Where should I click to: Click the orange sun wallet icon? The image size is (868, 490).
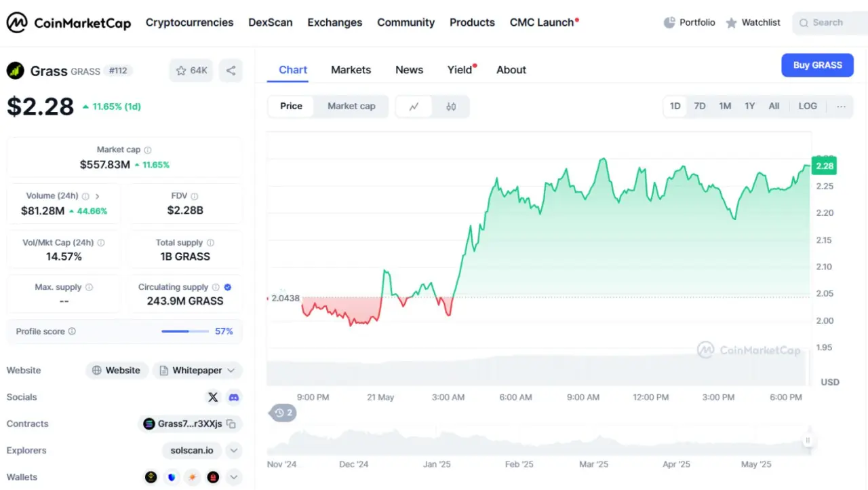[x=193, y=477]
